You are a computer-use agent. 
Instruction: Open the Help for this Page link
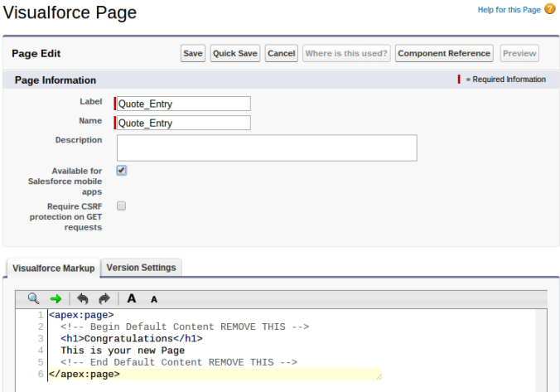[509, 10]
